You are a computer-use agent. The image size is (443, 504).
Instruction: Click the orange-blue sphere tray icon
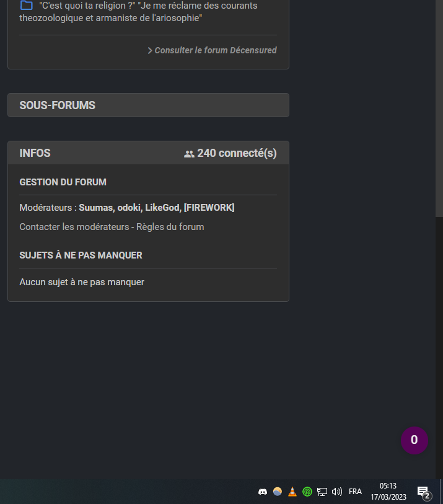[x=278, y=492]
